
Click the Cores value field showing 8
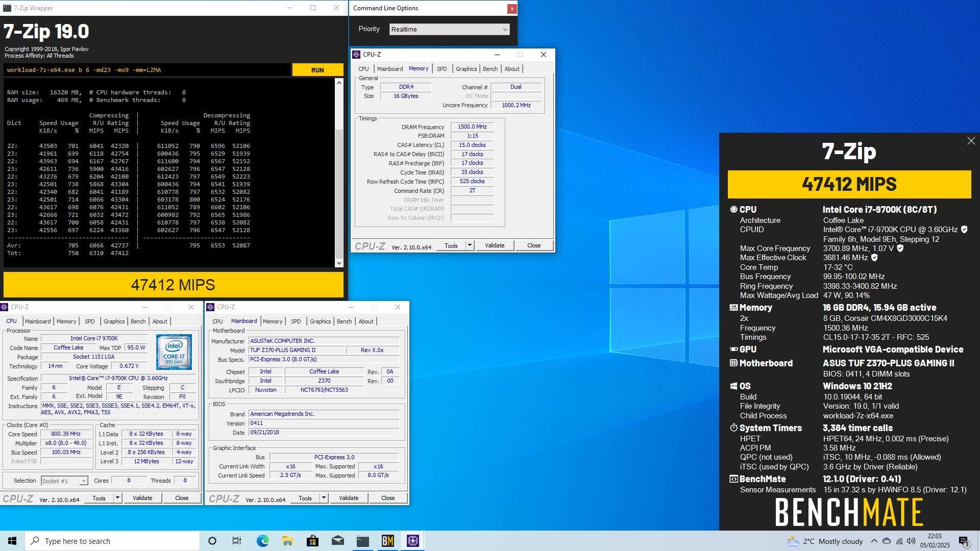coord(129,480)
